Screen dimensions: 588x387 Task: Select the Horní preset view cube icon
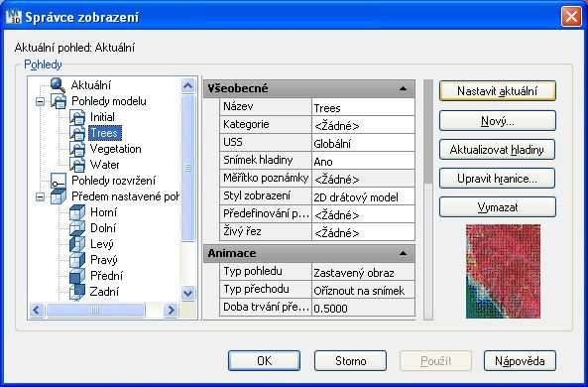coord(77,212)
